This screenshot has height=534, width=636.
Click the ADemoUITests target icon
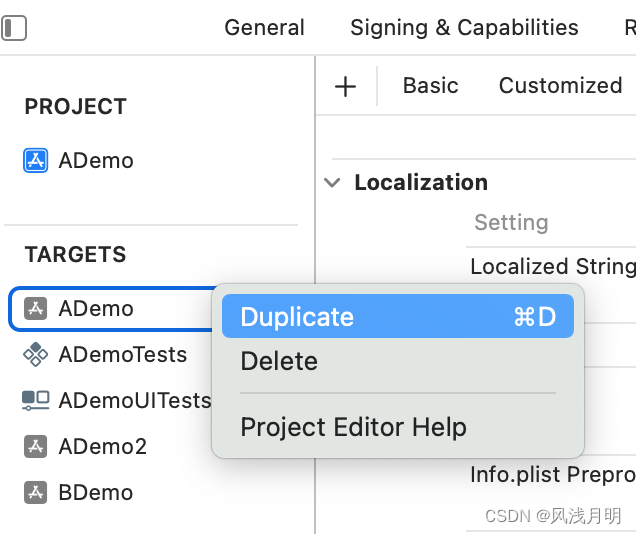36,401
